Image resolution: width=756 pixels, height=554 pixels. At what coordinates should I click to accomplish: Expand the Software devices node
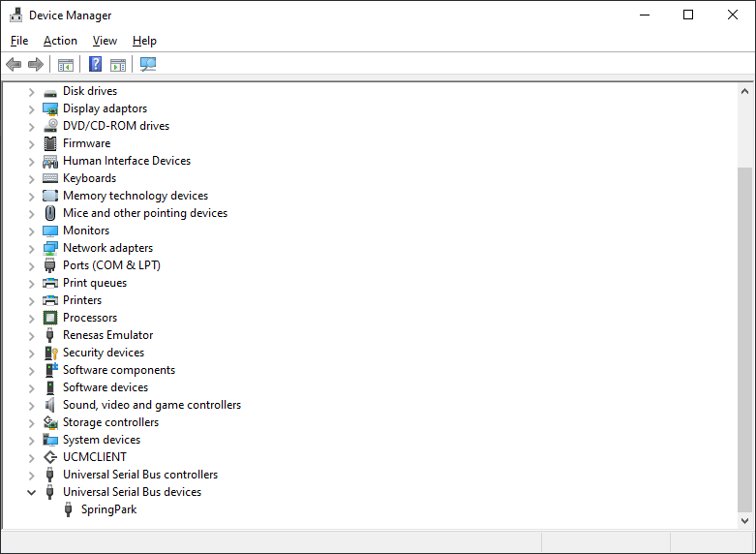[31, 387]
